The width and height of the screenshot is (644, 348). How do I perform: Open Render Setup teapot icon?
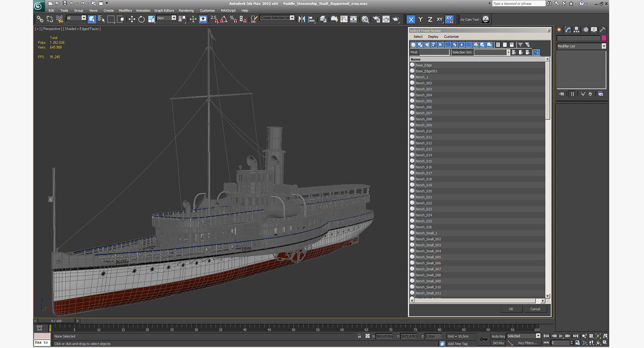376,19
